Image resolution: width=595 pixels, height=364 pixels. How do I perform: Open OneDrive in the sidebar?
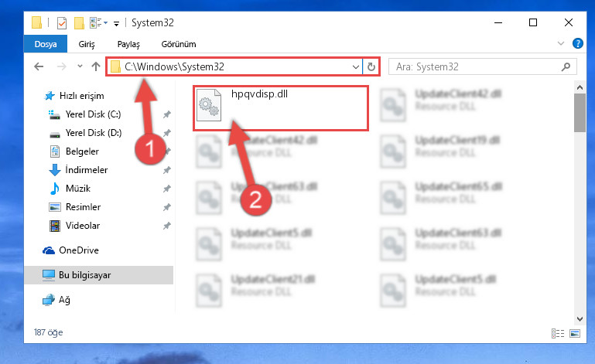[x=79, y=250]
